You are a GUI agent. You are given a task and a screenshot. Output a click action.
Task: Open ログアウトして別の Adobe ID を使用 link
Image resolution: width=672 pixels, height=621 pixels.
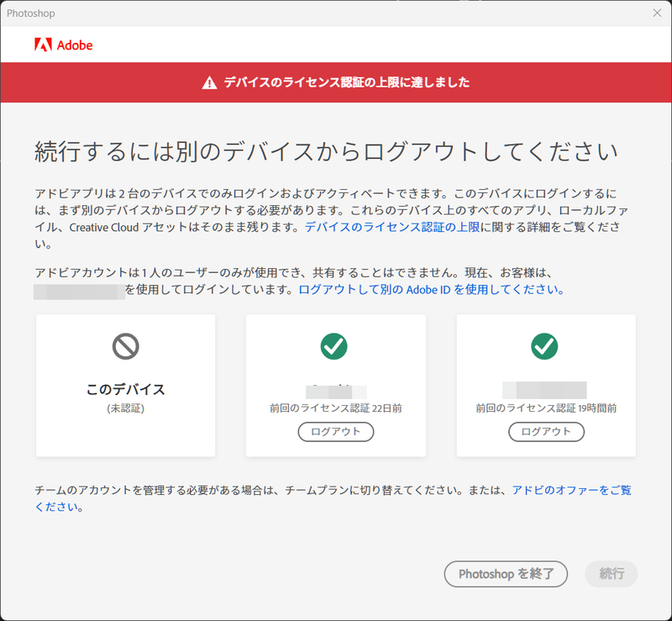431,289
